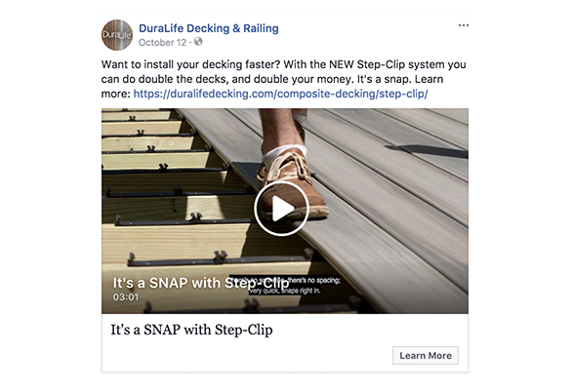Click the post text starting 'Want to install'
This screenshot has width=571, height=392.
tap(284, 79)
